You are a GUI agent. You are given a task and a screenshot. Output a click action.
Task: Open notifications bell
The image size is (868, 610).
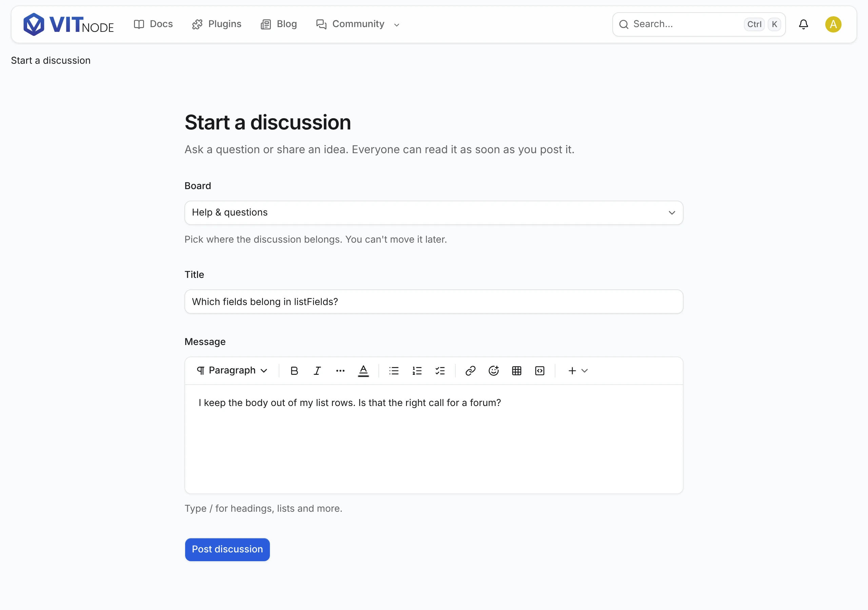803,24
